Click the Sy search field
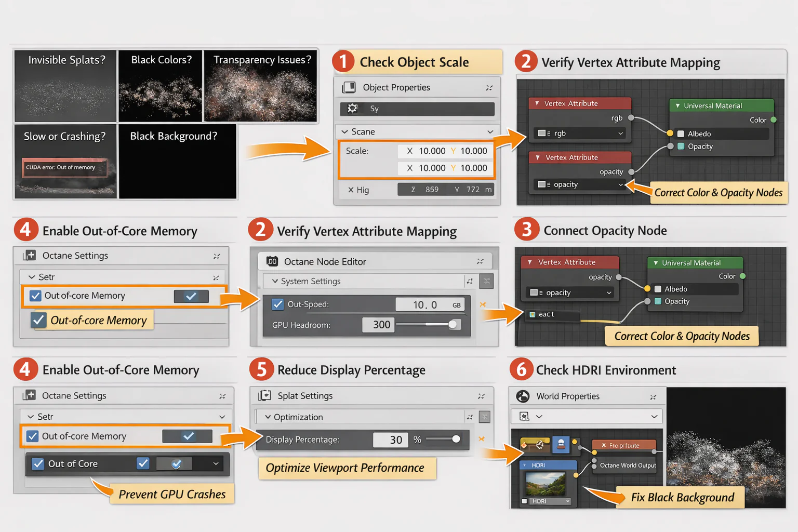 click(417, 109)
